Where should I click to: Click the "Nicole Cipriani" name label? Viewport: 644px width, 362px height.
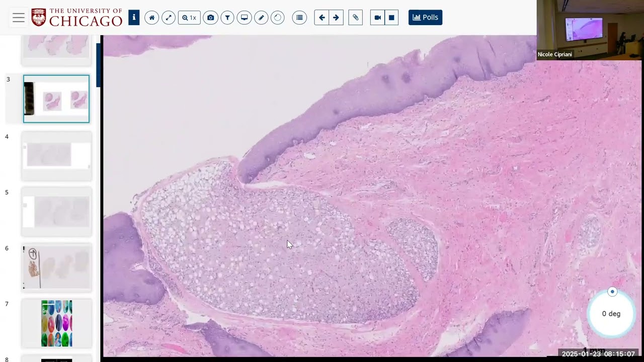pos(554,54)
